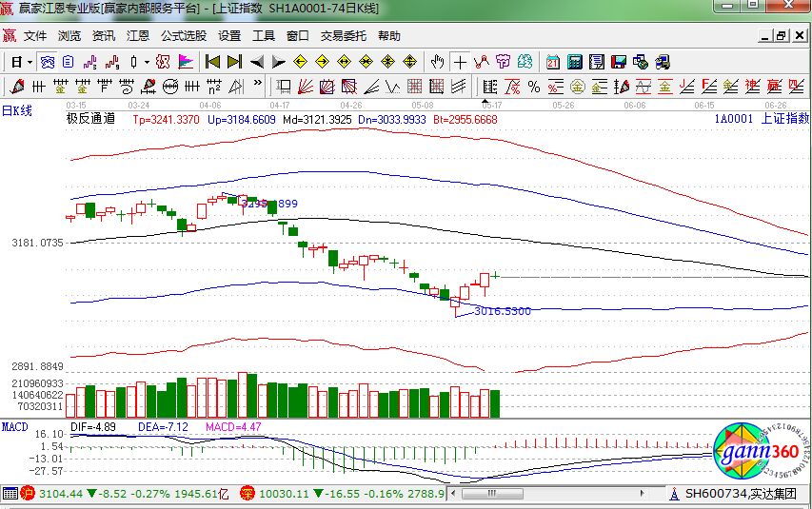This screenshot has height=509, width=812.
Task: Select the crosshair cursor tool
Action: (x=460, y=62)
